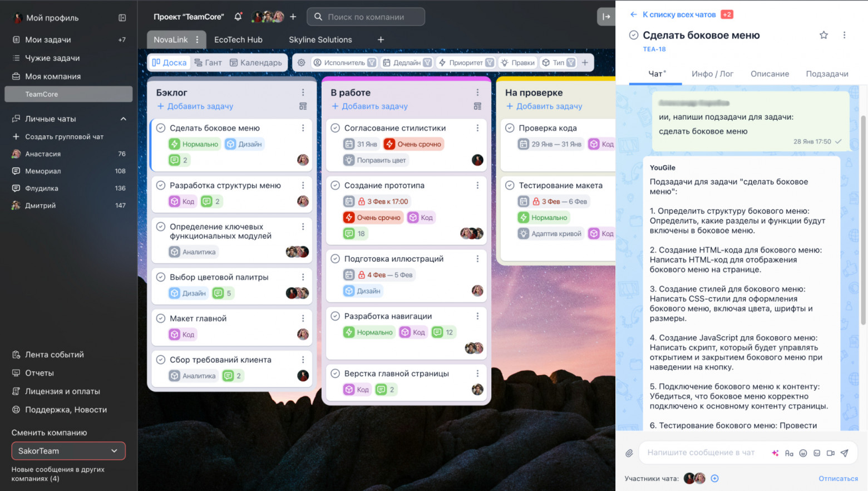Check off task Проверка кода
Screen dimensions: 868x491
click(510, 128)
